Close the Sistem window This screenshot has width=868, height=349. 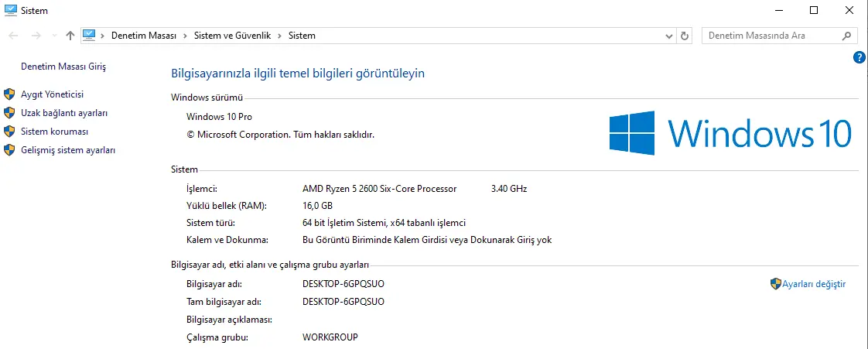click(849, 10)
